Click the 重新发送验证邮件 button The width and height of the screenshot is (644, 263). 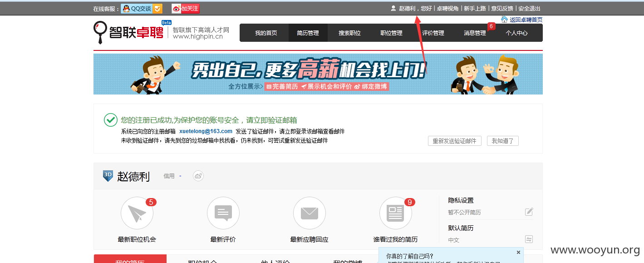[454, 141]
